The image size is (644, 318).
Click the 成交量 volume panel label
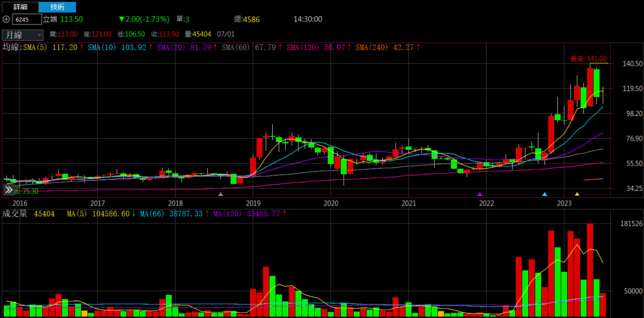[x=14, y=214]
